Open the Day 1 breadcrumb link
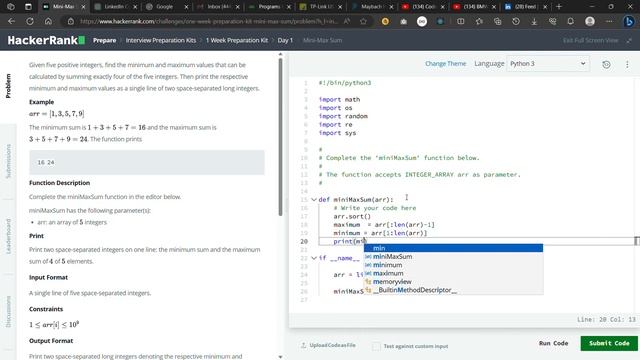Screen dimensions: 640x360 point(285,40)
